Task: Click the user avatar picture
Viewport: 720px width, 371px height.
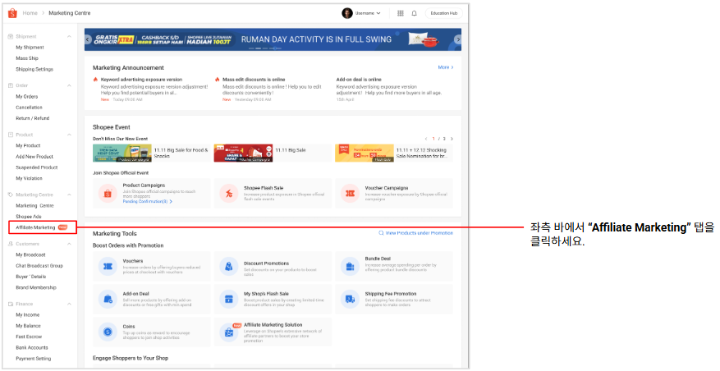Action: pos(347,13)
